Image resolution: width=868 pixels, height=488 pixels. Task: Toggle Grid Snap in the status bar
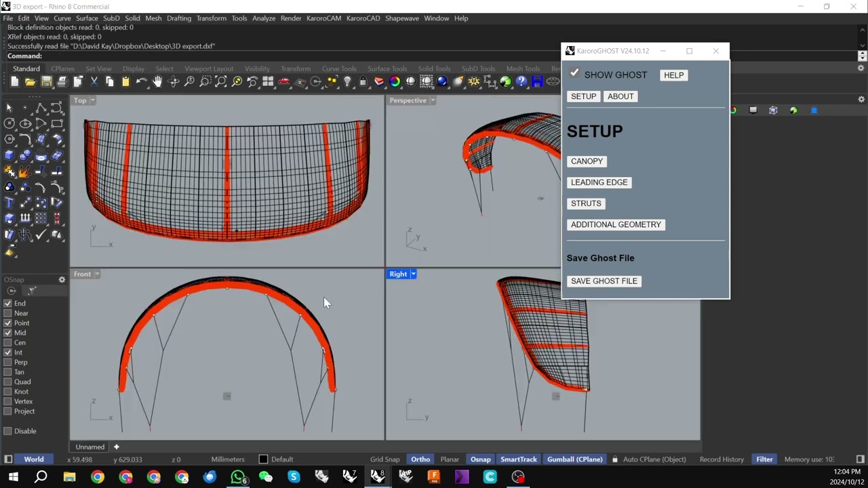[384, 460]
